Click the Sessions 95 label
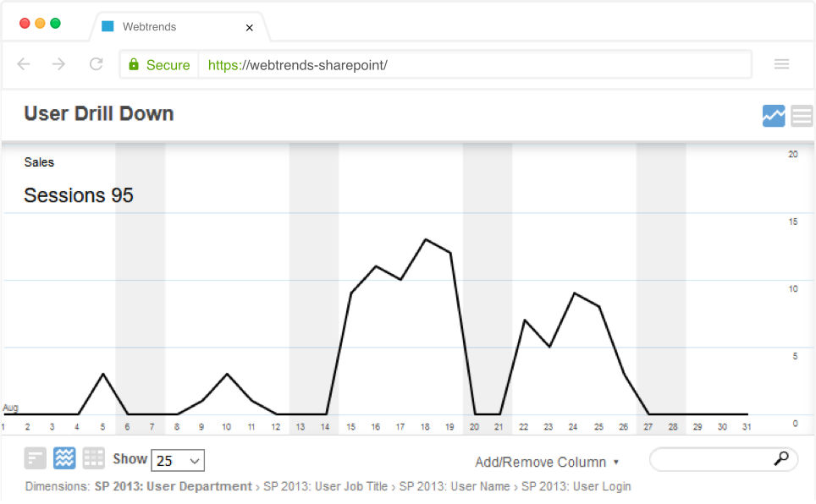Viewport: 816px width, 504px height. click(x=79, y=195)
